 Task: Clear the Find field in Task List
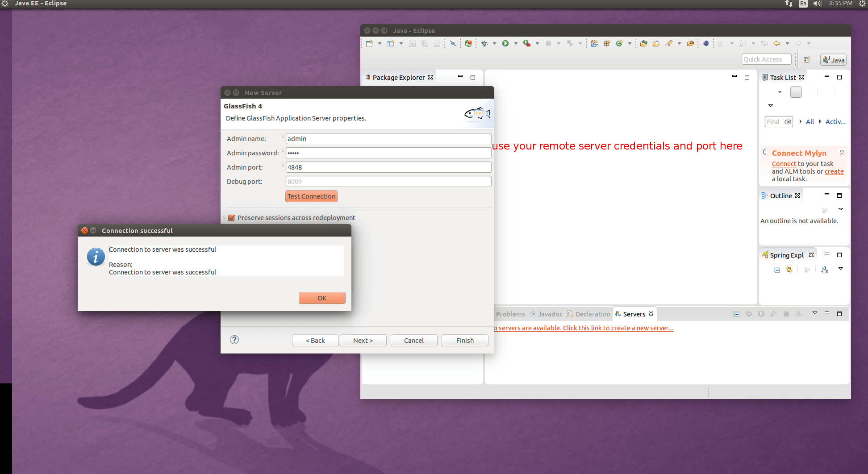click(788, 121)
